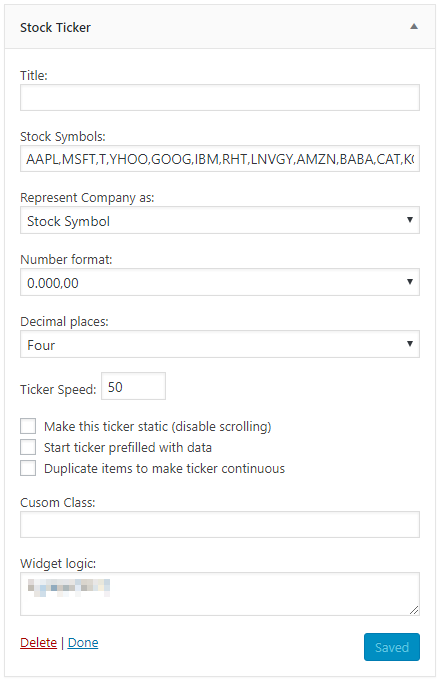Click the Represent Company dropdown arrow
The width and height of the screenshot is (440, 682).
[x=410, y=220]
